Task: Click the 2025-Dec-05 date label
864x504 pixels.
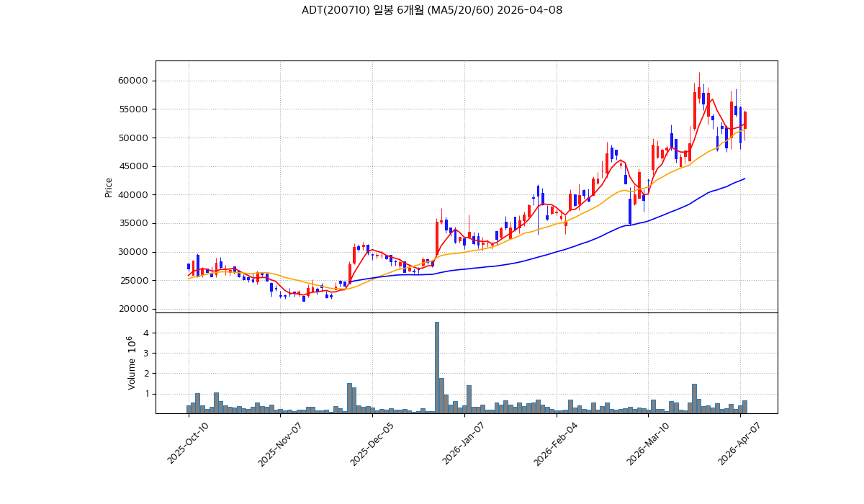Action: [372, 444]
